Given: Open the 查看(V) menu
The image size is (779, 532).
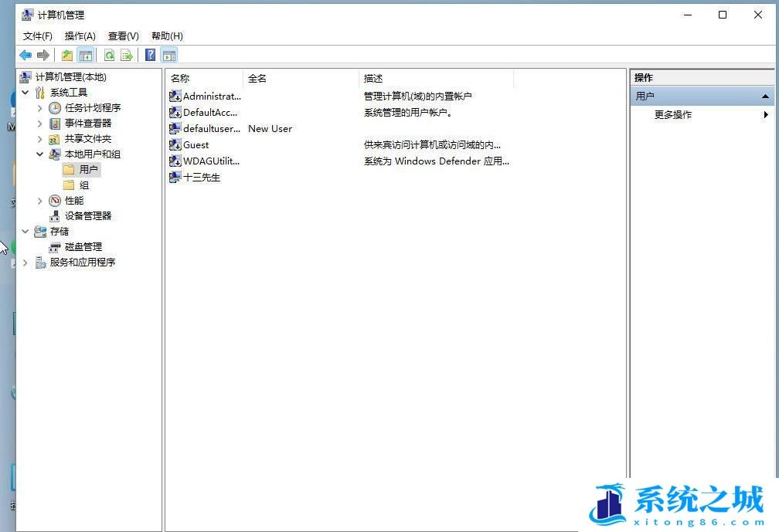Looking at the screenshot, I should click(123, 36).
